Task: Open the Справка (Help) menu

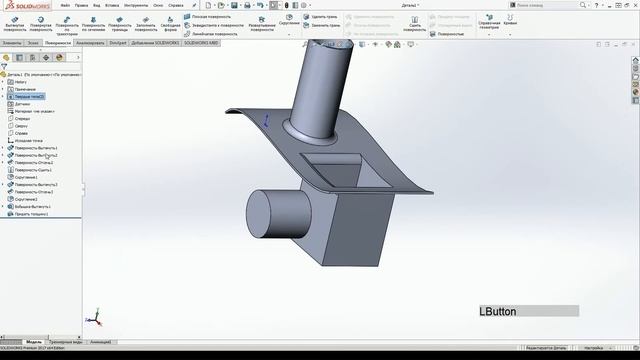Action: (176, 6)
